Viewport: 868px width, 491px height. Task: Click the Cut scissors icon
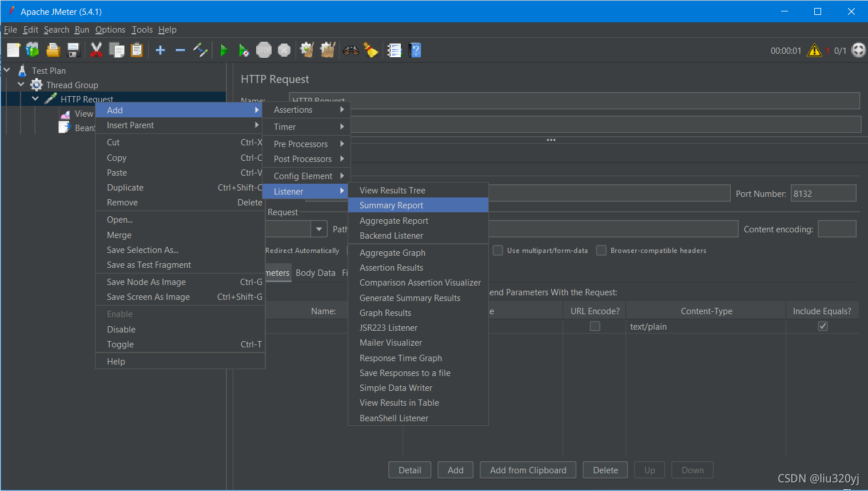point(96,50)
